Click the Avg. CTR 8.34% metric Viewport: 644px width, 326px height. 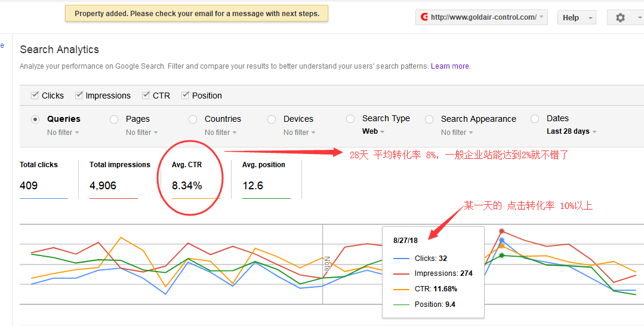pos(187,186)
